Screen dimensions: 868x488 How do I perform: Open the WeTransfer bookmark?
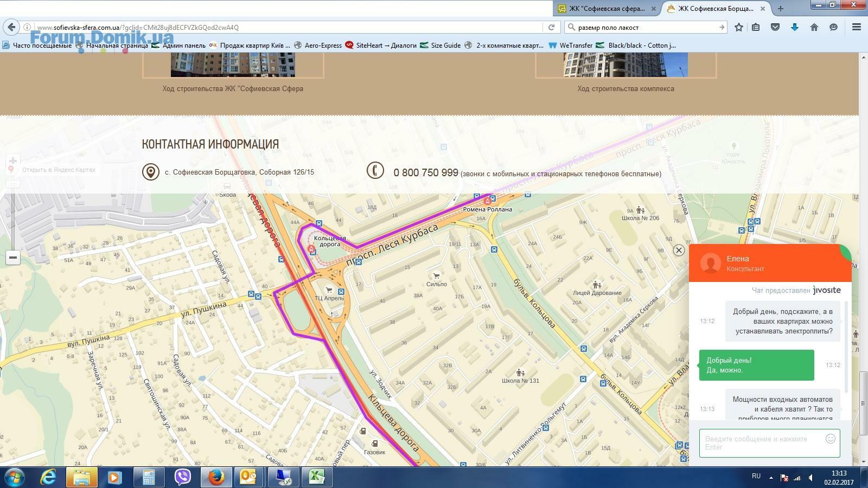click(x=570, y=46)
